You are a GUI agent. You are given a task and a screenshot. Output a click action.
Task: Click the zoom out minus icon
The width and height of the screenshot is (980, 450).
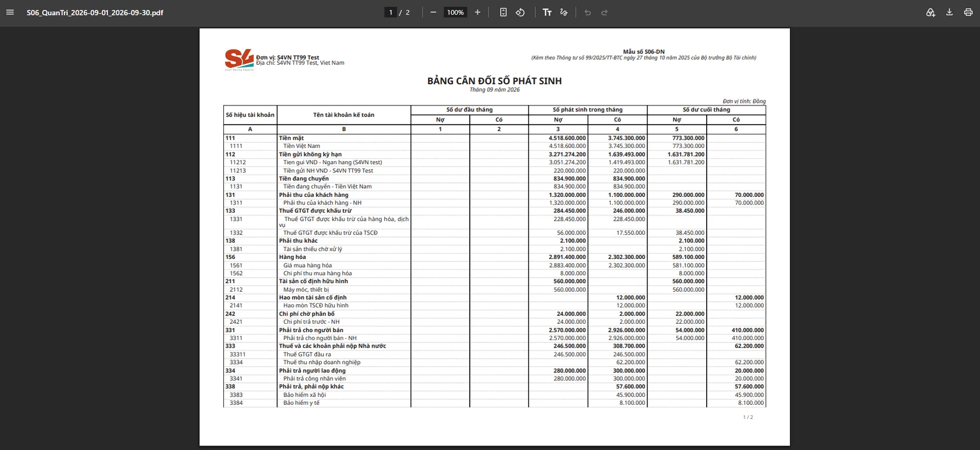pyautogui.click(x=433, y=13)
